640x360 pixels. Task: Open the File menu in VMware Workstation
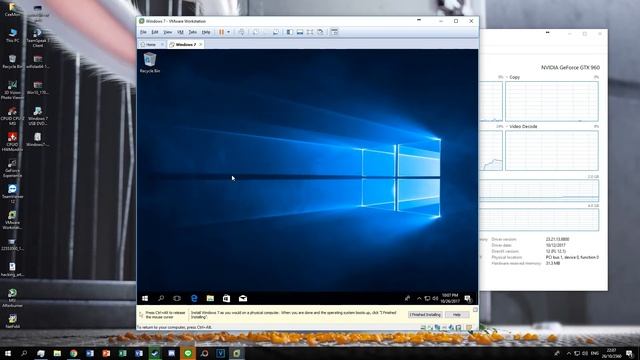point(143,32)
